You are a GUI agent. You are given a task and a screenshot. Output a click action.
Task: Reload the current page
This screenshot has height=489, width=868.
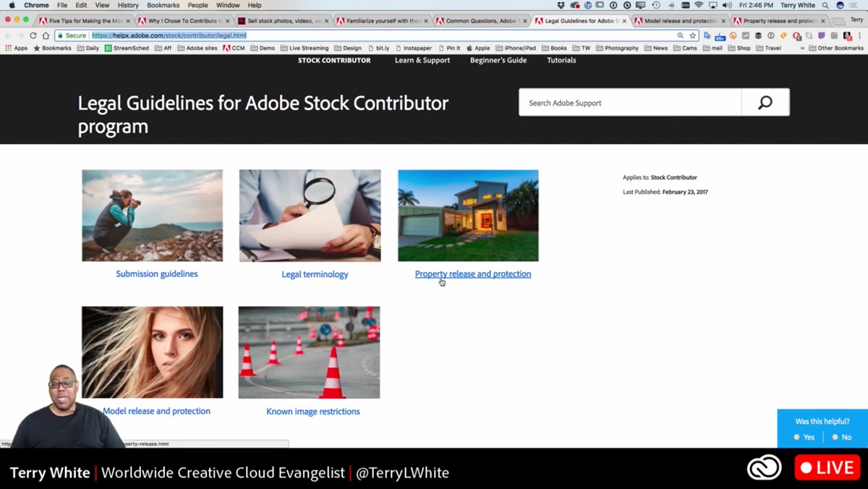coord(33,35)
